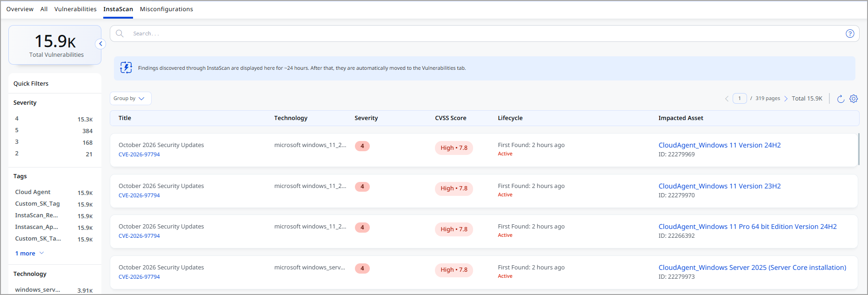Open the Vulnerabilities tab
The image size is (868, 295).
point(75,9)
